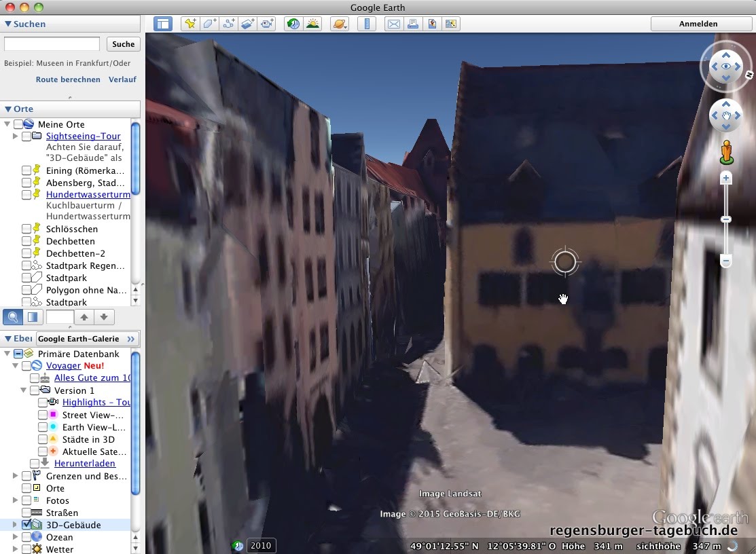Image resolution: width=756 pixels, height=554 pixels.
Task: Enable the Ozean layer checkbox
Action: (x=26, y=537)
